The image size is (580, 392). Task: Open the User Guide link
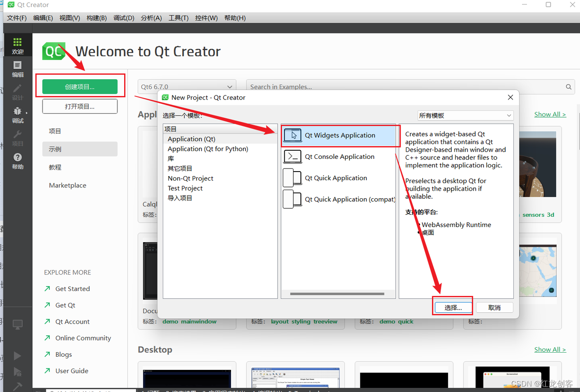[72, 371]
